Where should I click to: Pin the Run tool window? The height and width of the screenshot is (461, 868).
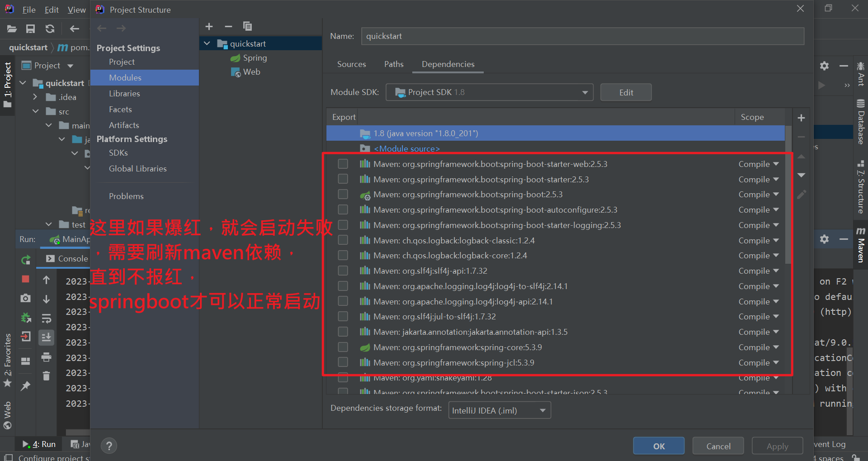[26, 385]
